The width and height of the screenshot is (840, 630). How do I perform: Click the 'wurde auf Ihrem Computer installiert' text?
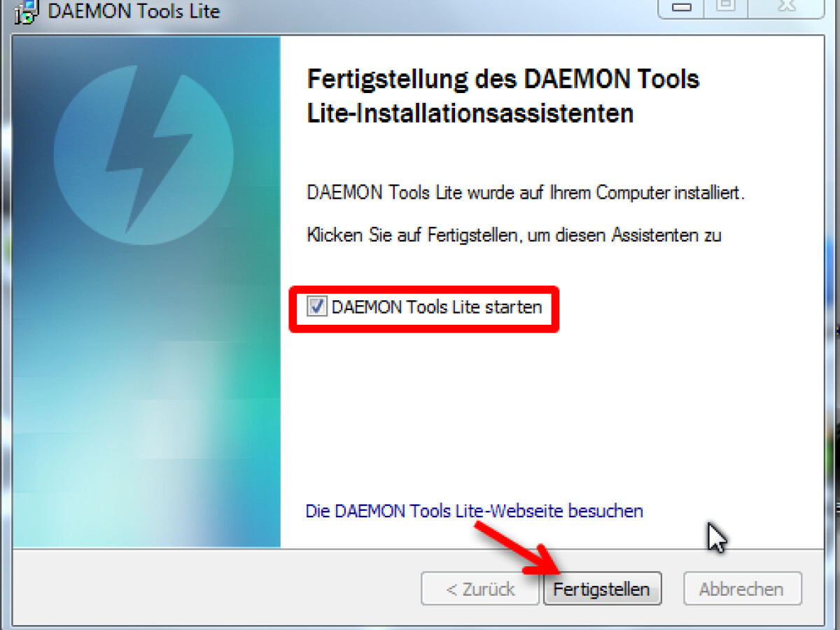(x=605, y=193)
